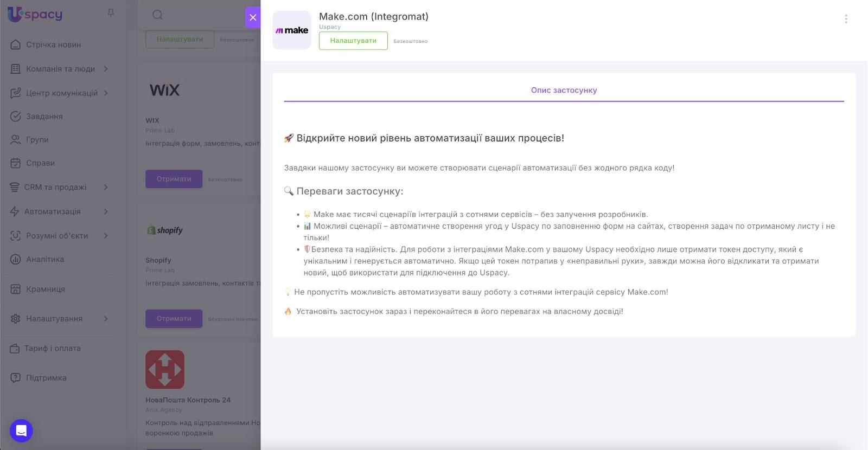Expand Автоматизація chevron
868x450 pixels.
pos(106,211)
